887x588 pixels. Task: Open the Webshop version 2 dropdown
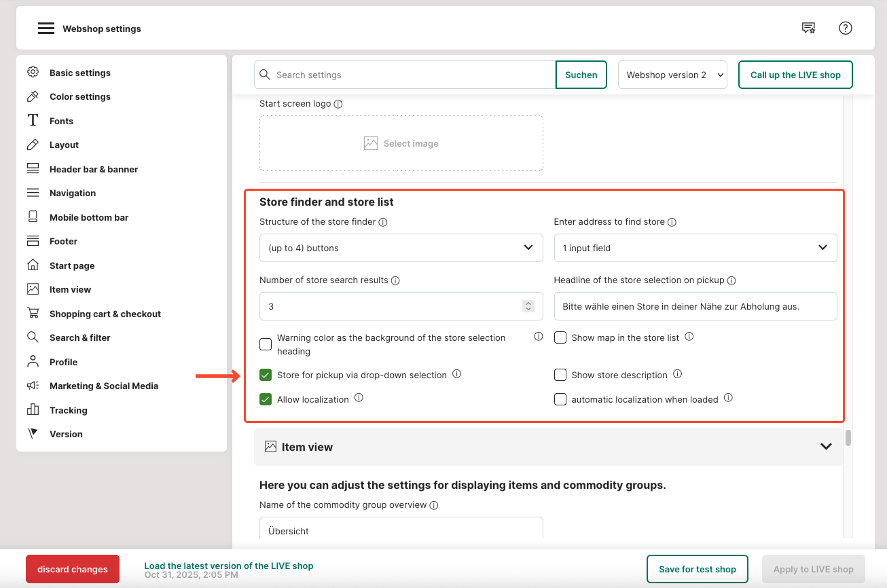(x=672, y=75)
